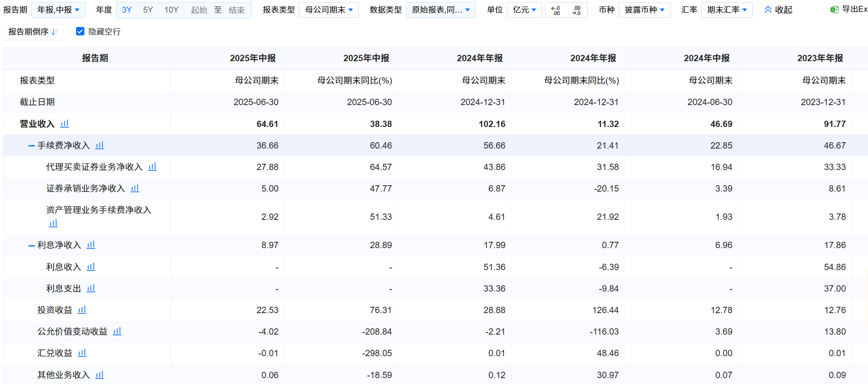Click the chart icon beside 利息净收入
Viewport: 868px width, 384px height.
click(x=90, y=245)
